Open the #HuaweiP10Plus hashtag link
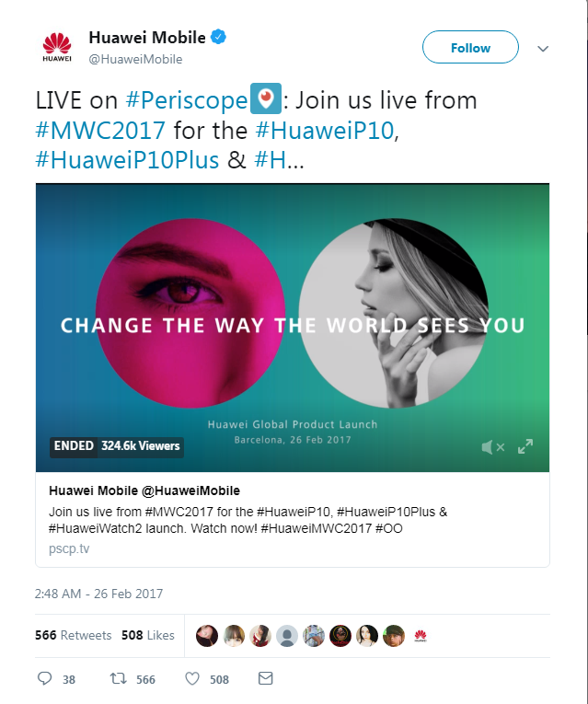The width and height of the screenshot is (588, 704). click(x=128, y=160)
